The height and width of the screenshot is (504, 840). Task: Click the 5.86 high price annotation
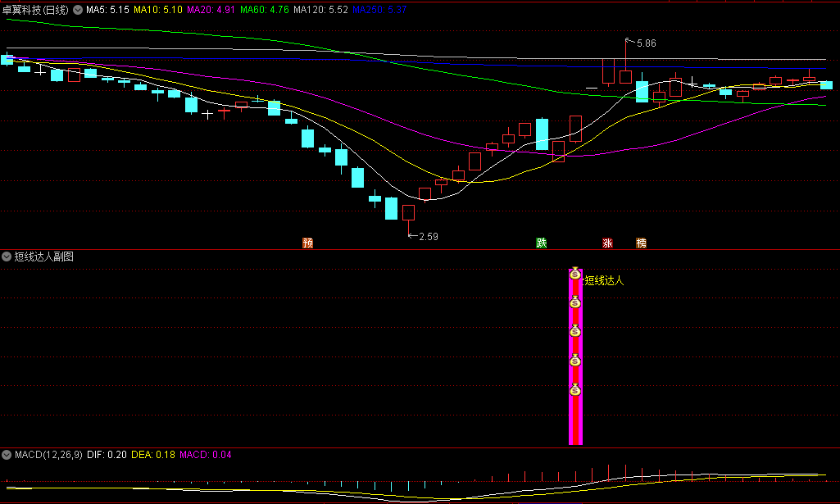(646, 43)
